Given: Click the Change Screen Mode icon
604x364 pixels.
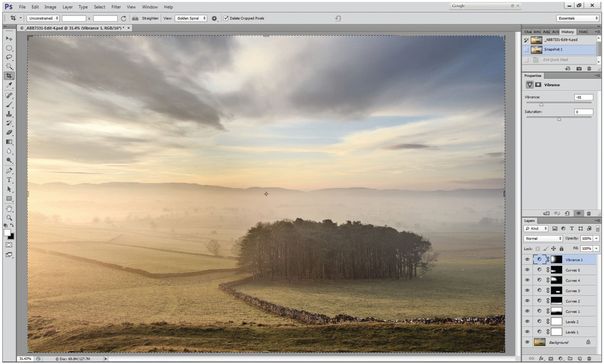Looking at the screenshot, I should [9, 255].
